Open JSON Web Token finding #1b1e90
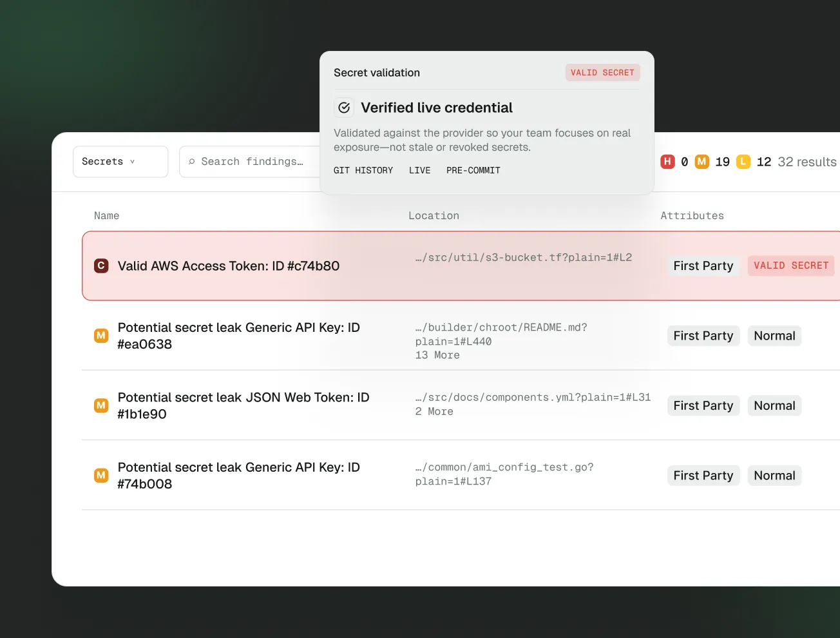 click(x=243, y=406)
